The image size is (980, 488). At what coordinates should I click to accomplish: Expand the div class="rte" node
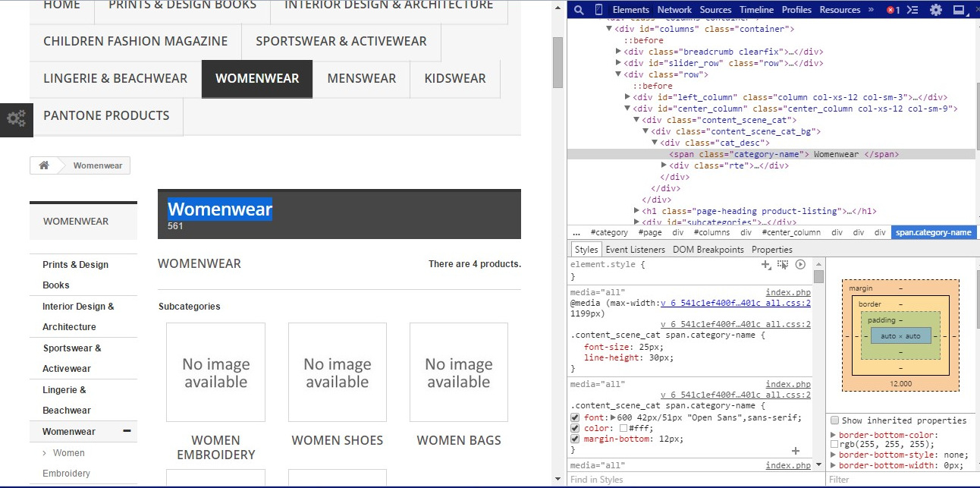[664, 165]
